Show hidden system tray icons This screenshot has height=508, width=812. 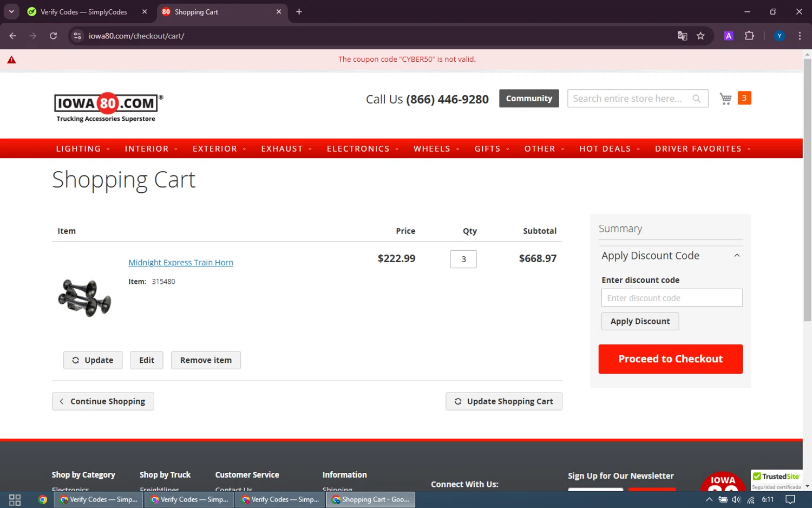tap(709, 499)
